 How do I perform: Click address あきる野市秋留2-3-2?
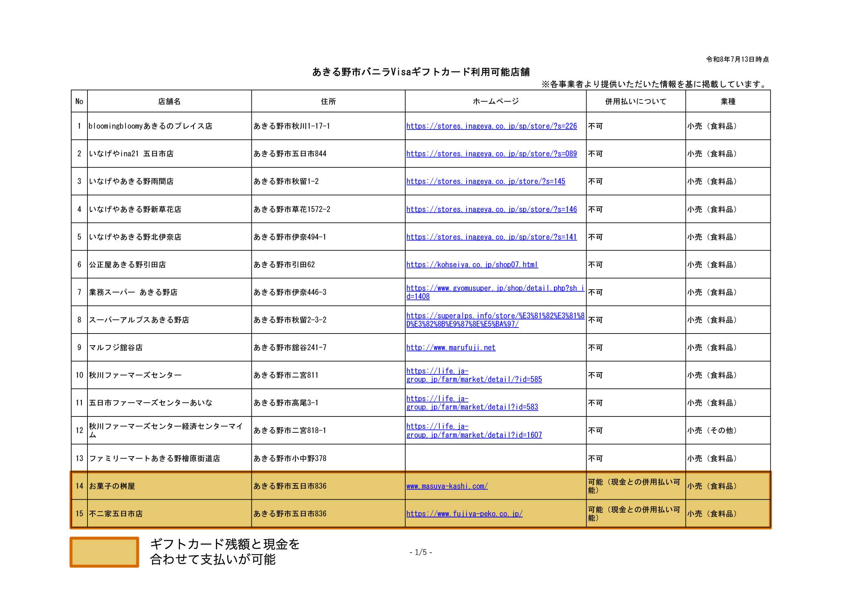pos(290,320)
